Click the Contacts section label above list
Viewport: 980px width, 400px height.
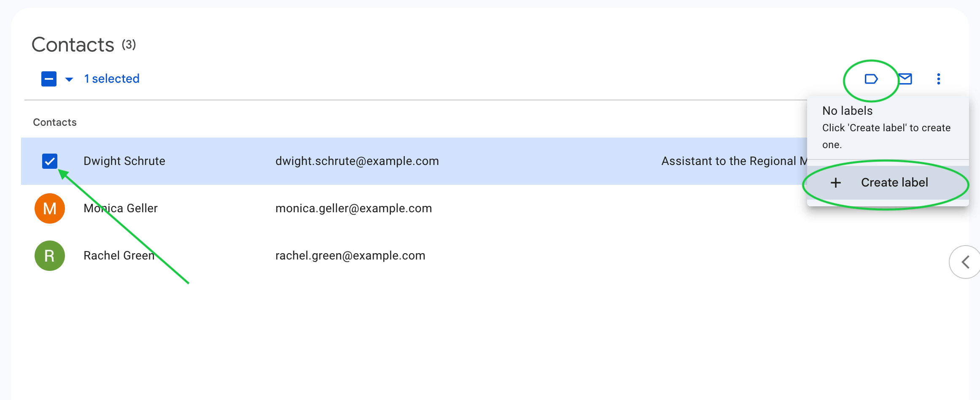coord(55,122)
